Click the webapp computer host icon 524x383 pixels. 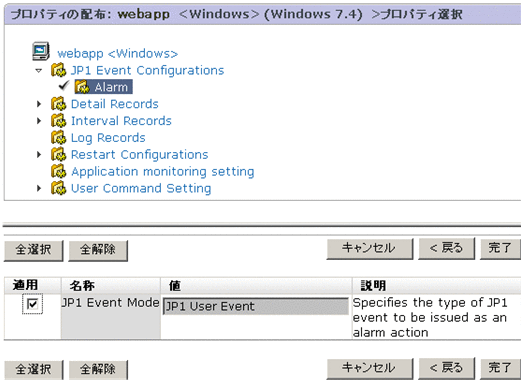click(41, 51)
